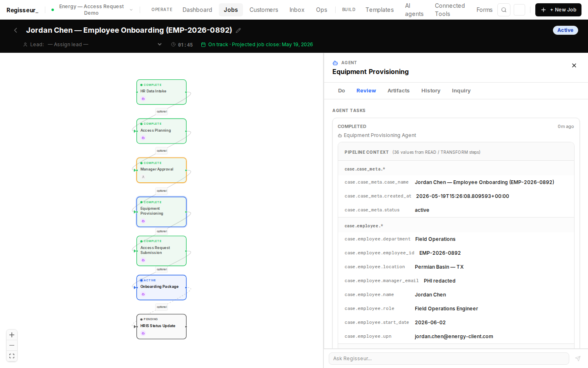Click PHI redacted manager email value
The image size is (588, 368).
[439, 281]
